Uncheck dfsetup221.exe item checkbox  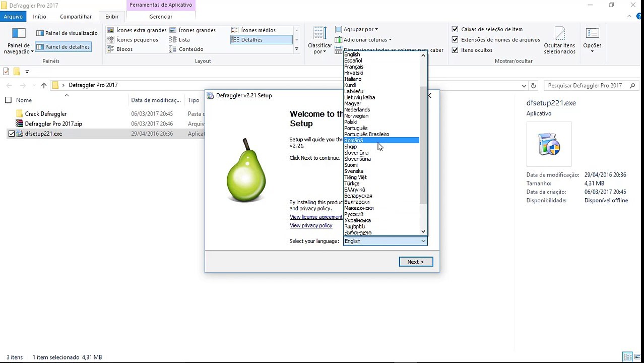(12, 134)
